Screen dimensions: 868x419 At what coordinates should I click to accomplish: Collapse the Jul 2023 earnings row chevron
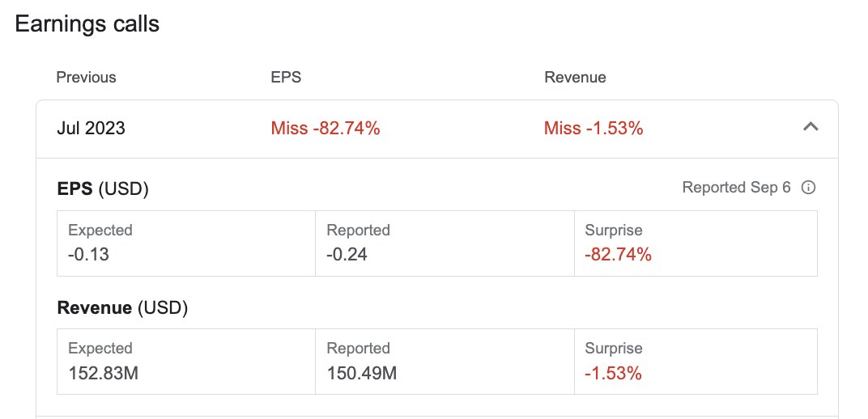click(x=811, y=128)
